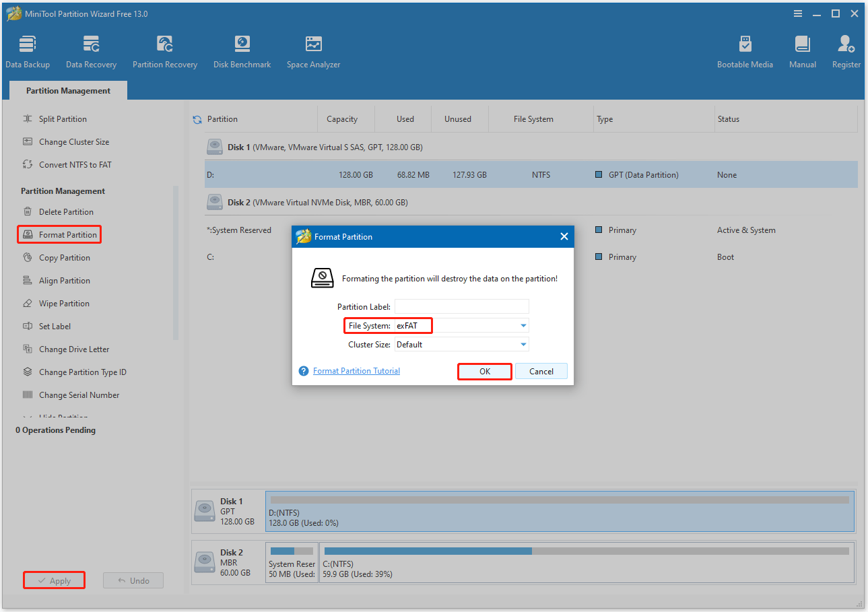Viewport: 868px width, 612px height.
Task: Open the Space Analyzer
Action: click(x=312, y=50)
